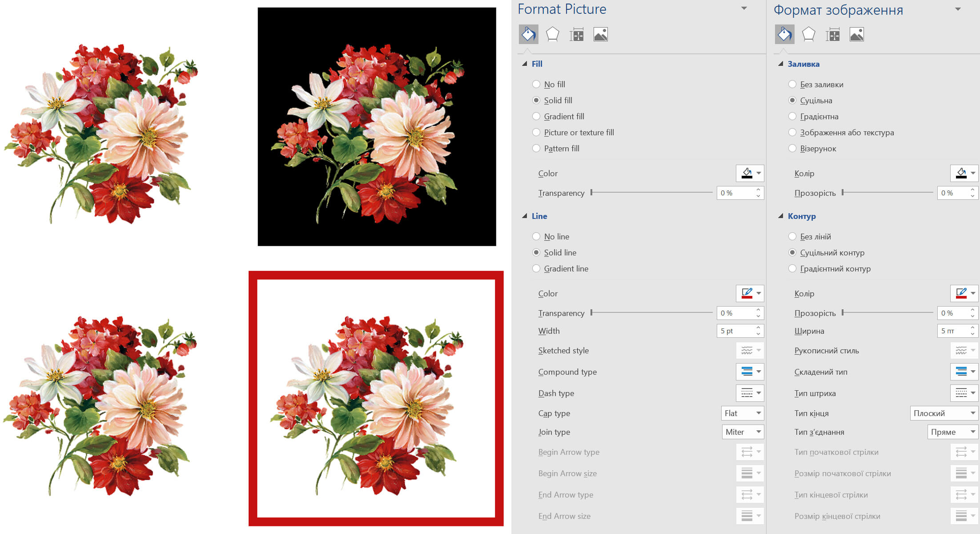Viewport: 980px width, 534px height.
Task: Open Dash type options button
Action: (x=750, y=393)
